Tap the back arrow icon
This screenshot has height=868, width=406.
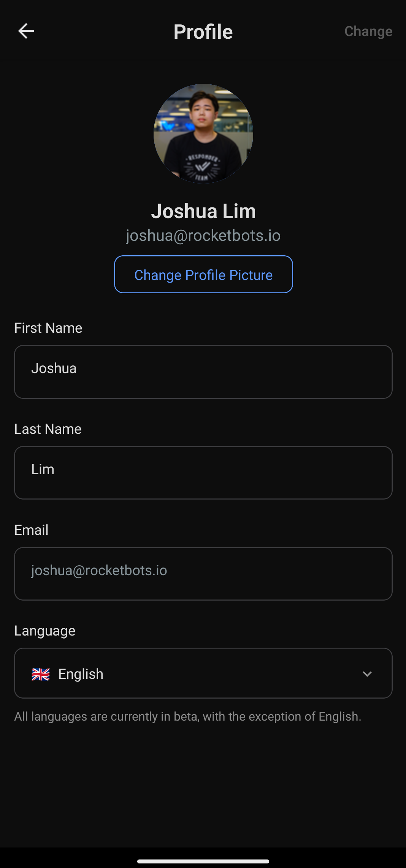[26, 31]
